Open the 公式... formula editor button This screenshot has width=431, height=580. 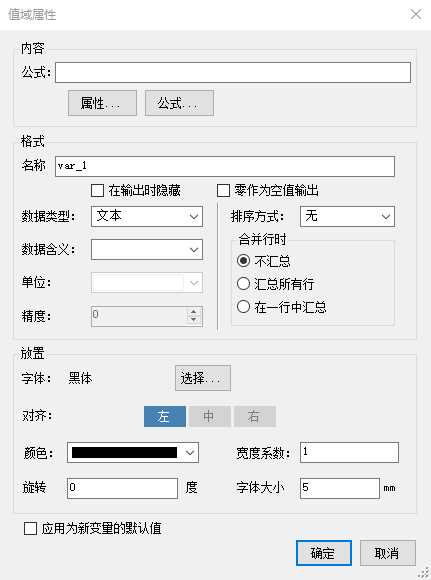179,103
